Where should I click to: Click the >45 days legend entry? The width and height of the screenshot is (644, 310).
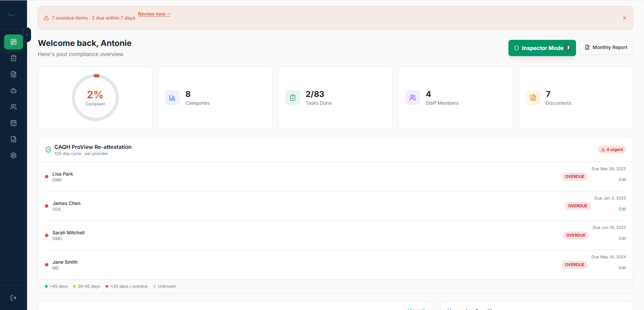coord(56,286)
